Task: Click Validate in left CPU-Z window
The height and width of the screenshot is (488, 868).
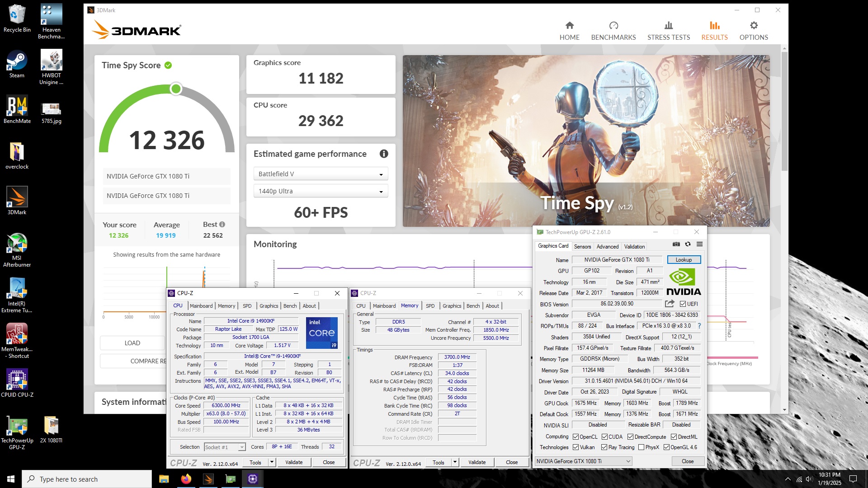Action: coord(294,462)
